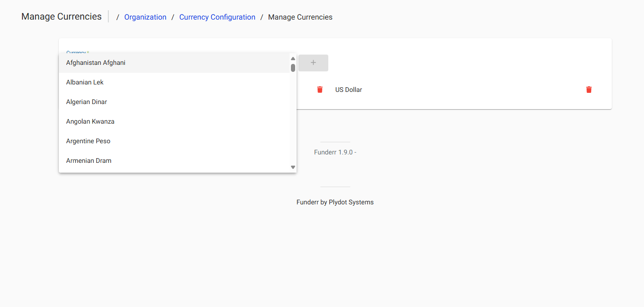Delete US Dollar using its trash icon
Viewport: 644px width, 307px height.
click(320, 89)
